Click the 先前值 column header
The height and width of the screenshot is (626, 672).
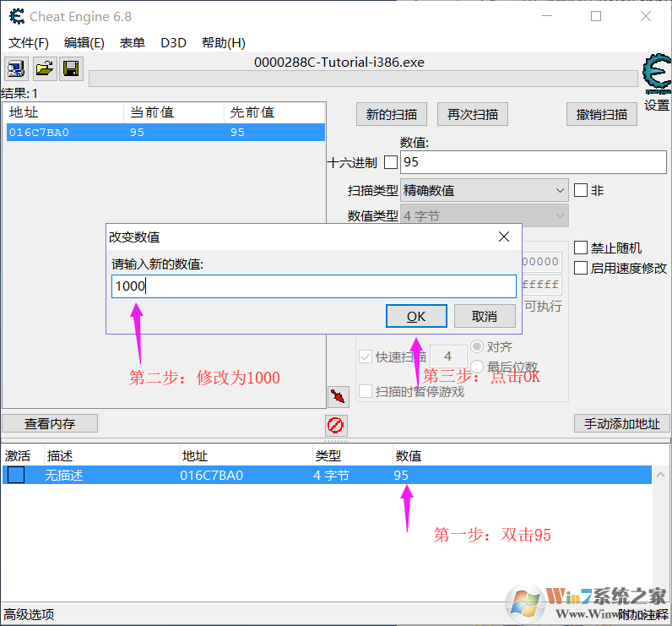tap(274, 112)
